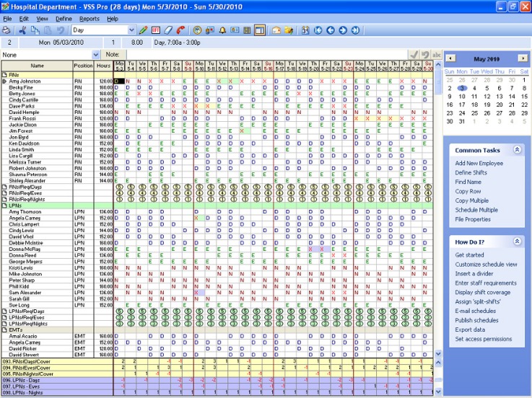Open the Day shift dropdown
The width and height of the screenshot is (532, 398).
pos(131,30)
